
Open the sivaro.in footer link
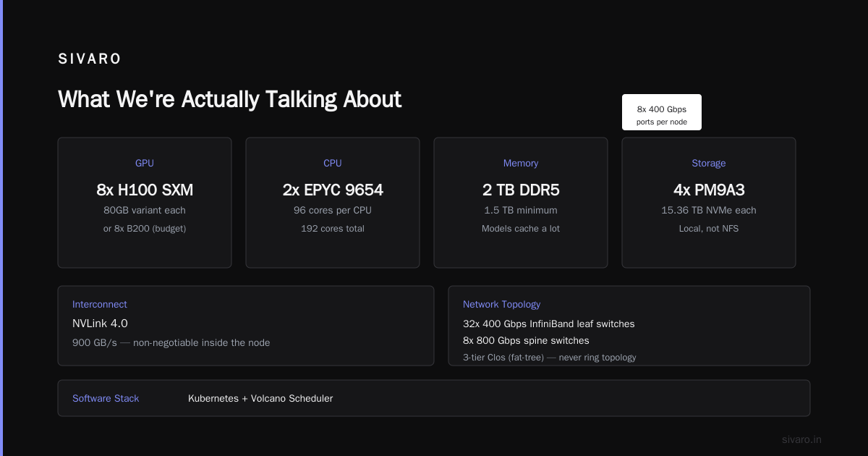[x=802, y=439]
